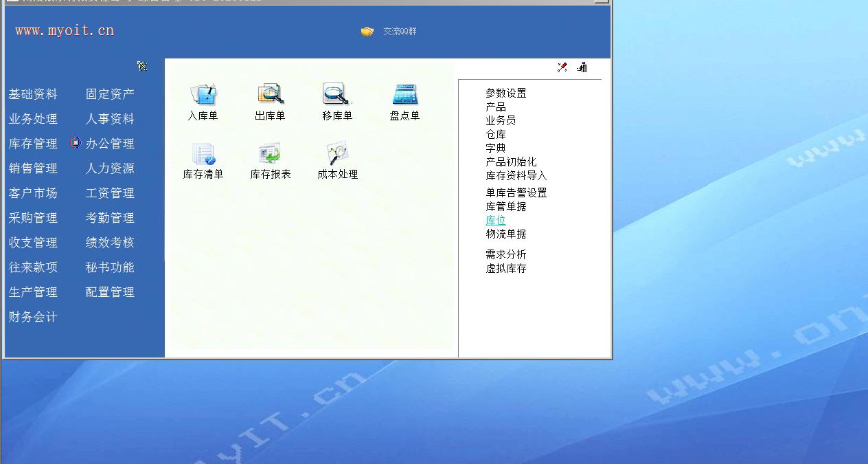The width and height of the screenshot is (868, 464).
Task: Switch to the 销售管理 module
Action: click(x=33, y=168)
